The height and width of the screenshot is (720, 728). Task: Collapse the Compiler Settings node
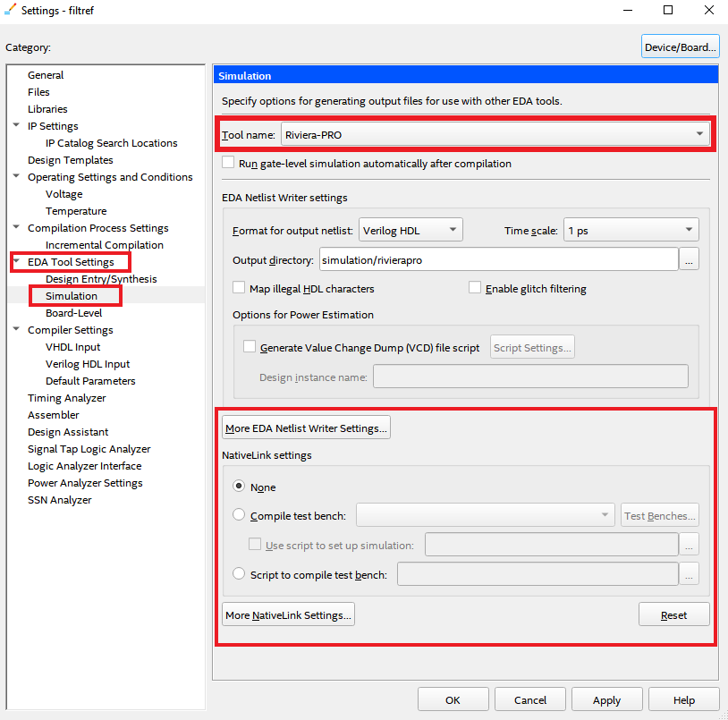coord(16,329)
